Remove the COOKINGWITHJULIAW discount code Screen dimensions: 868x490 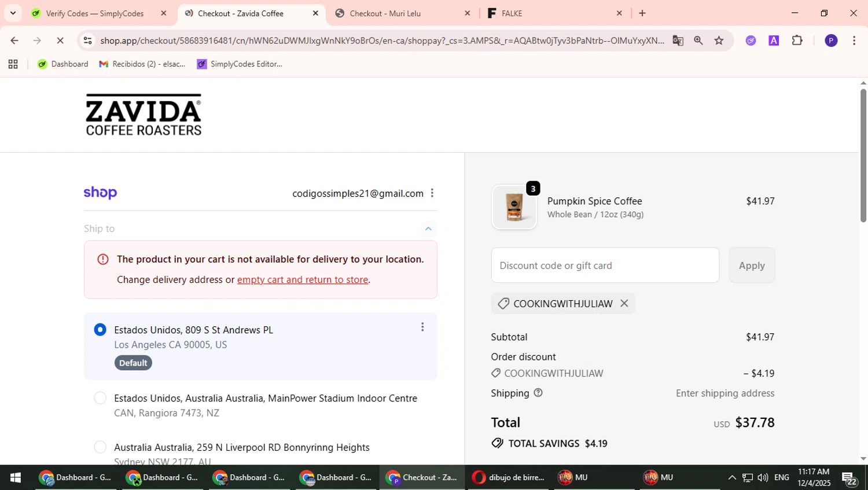(x=624, y=303)
